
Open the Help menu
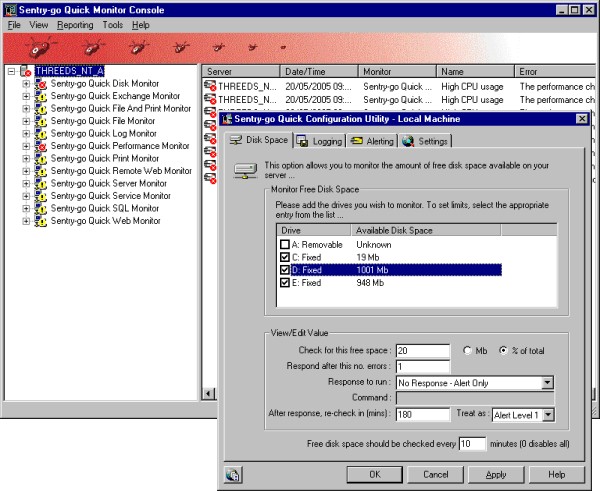tap(140, 25)
